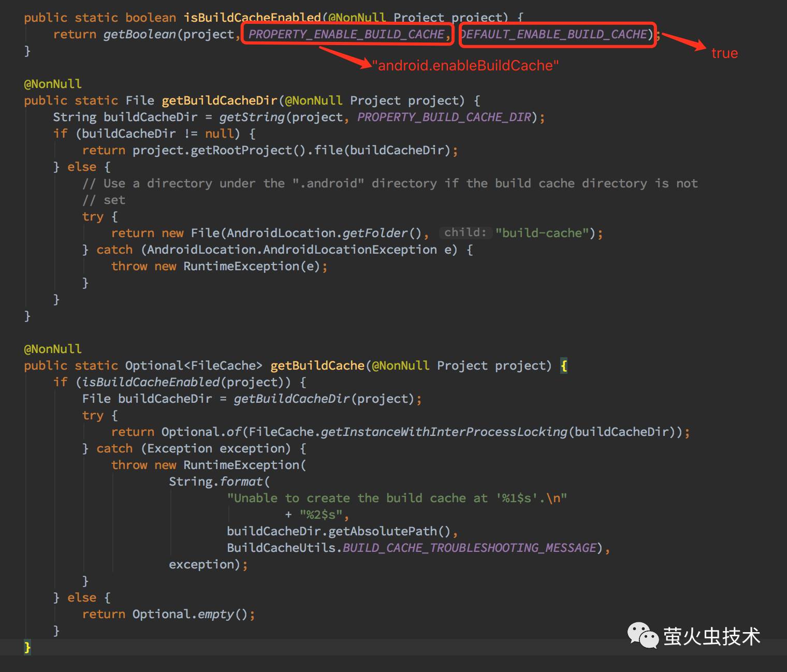The image size is (787, 672).
Task: Click the DEFAULT_ENABLE_BUILD_CACHE constant
Action: [554, 34]
